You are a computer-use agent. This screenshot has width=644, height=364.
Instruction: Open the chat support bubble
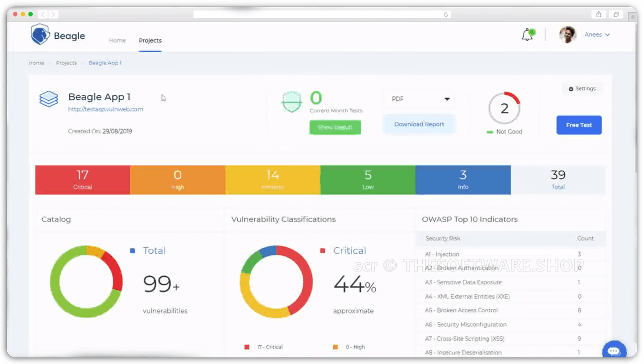coord(614,351)
